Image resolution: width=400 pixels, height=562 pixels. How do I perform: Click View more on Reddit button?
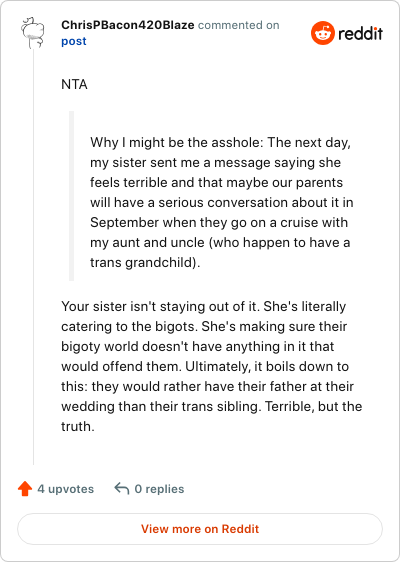(200, 529)
